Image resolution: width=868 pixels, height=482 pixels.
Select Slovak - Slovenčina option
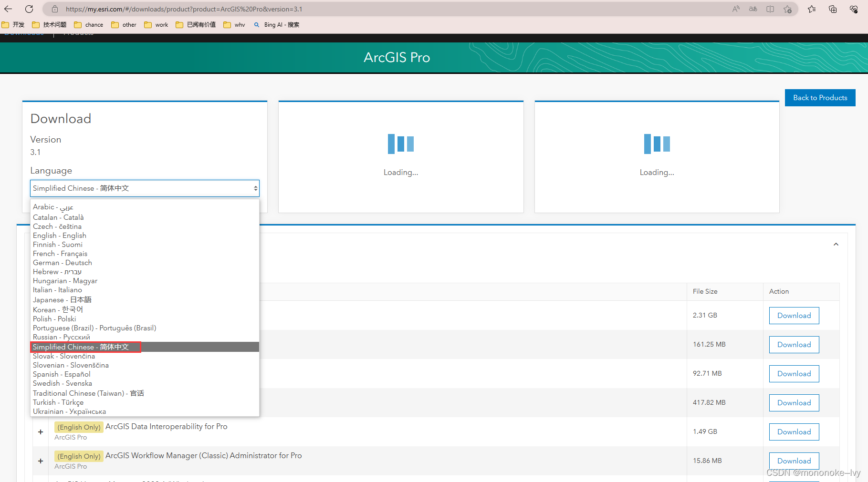point(145,356)
